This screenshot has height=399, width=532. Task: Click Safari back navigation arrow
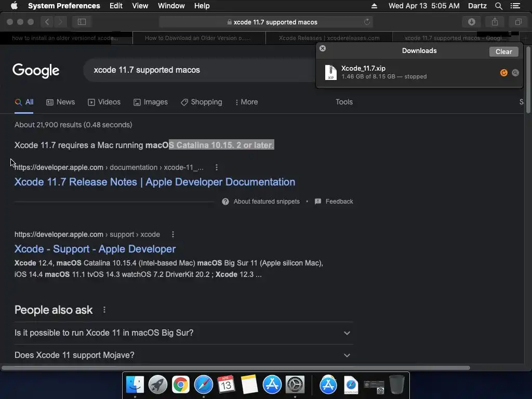coord(47,22)
